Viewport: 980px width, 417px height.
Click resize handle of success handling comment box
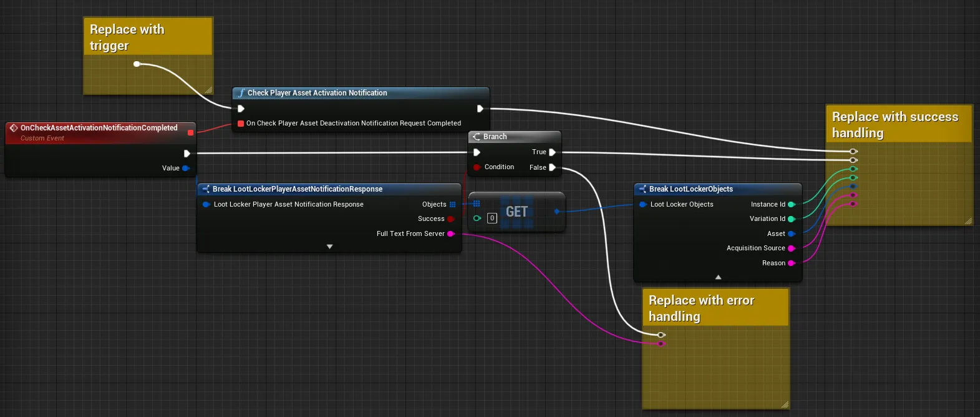(968, 221)
